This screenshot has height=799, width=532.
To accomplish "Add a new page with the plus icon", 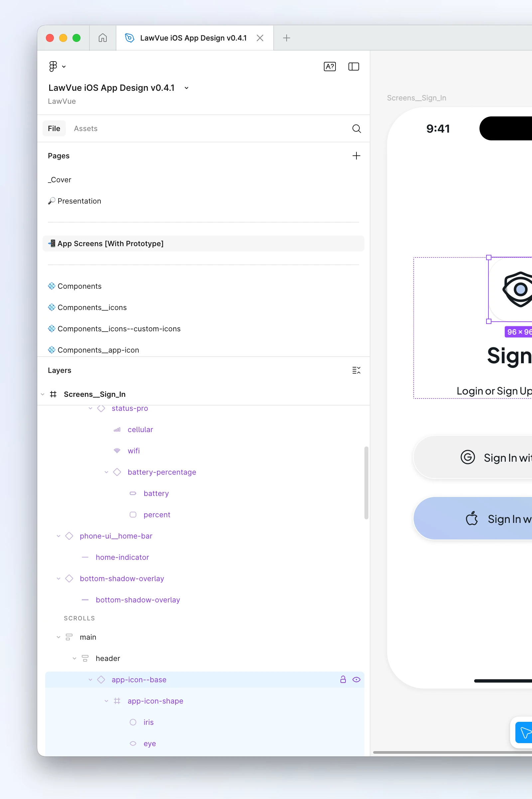I will pos(356,156).
